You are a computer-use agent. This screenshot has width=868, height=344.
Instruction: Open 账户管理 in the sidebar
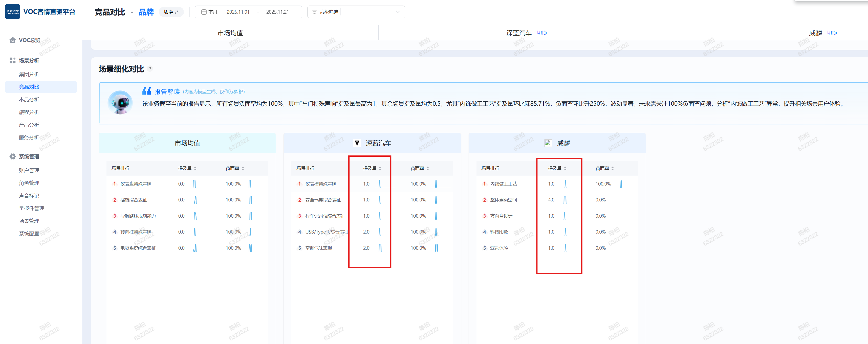[29, 170]
